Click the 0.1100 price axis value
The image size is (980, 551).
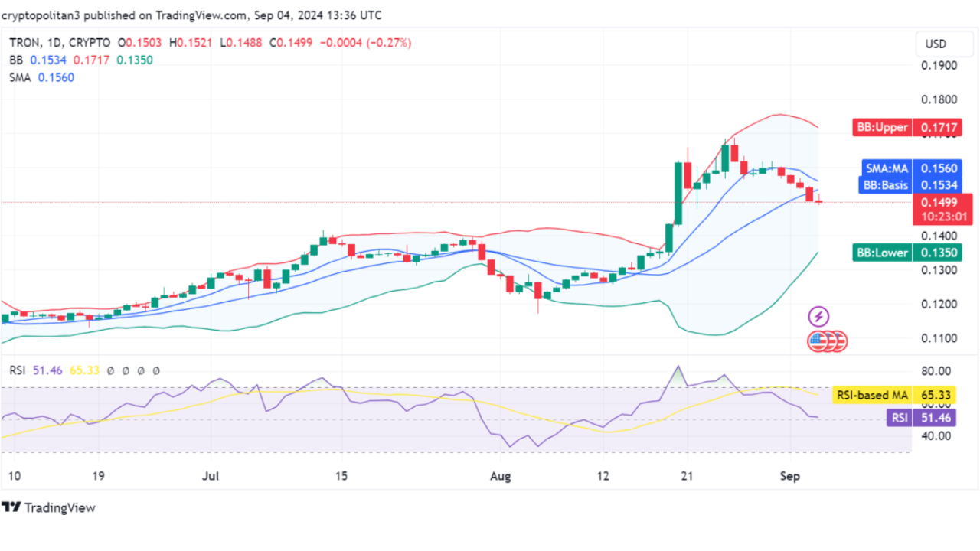939,338
